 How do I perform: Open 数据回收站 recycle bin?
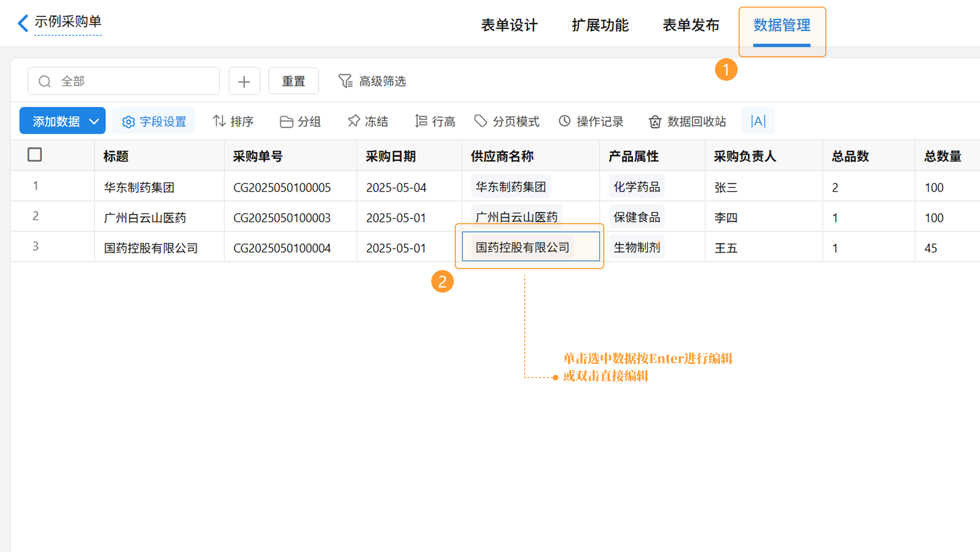tap(687, 121)
